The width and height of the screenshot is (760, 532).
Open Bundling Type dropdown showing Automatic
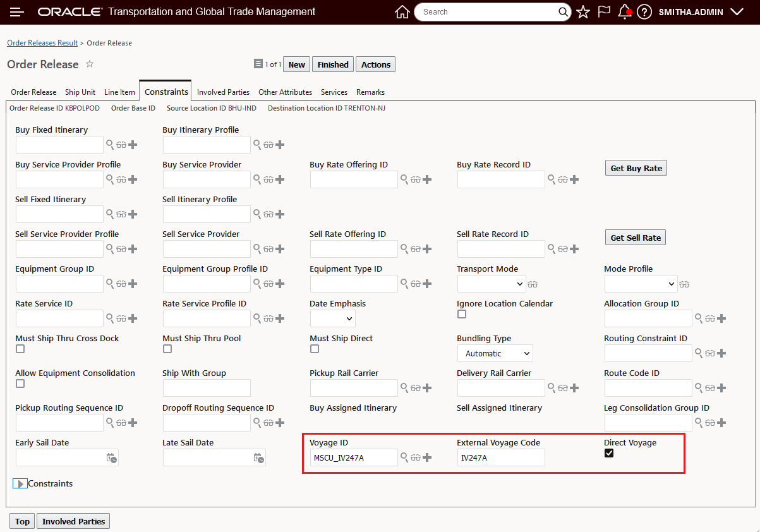tap(495, 353)
